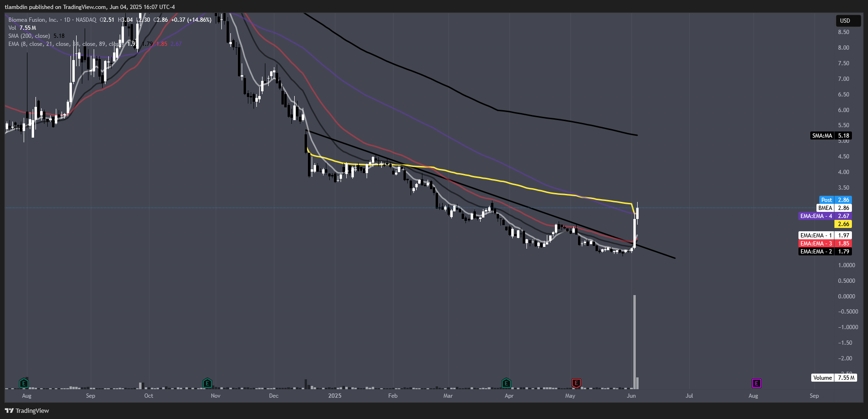This screenshot has height=419, width=868.
Task: Click the Vol 7.55 M legend entry
Action: tap(22, 28)
